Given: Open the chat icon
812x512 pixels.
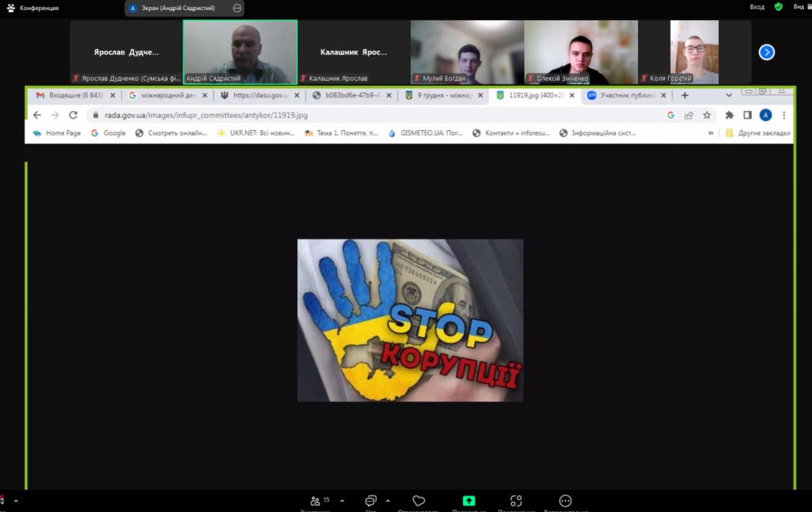Looking at the screenshot, I should pos(371,501).
